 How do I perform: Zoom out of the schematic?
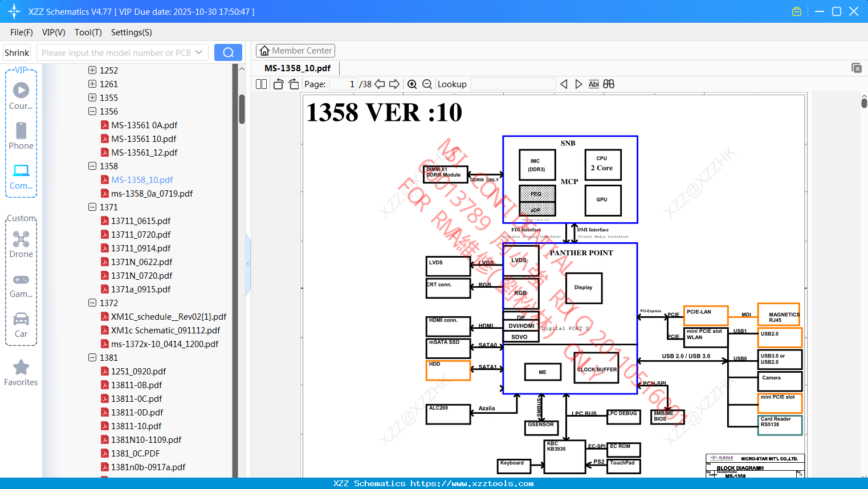tap(426, 84)
